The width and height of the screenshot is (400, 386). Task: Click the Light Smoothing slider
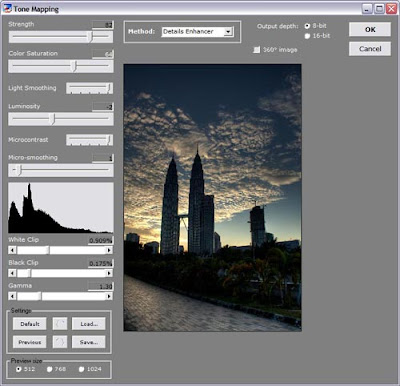point(90,88)
